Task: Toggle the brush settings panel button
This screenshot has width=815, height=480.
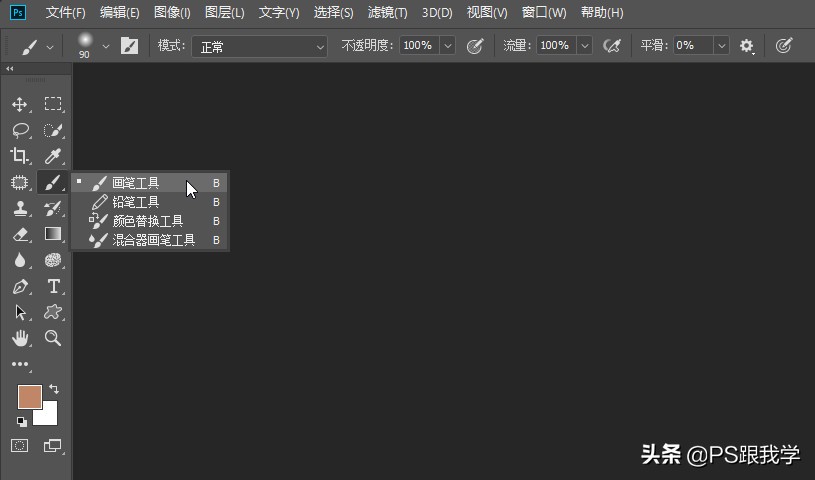Action: [x=129, y=46]
